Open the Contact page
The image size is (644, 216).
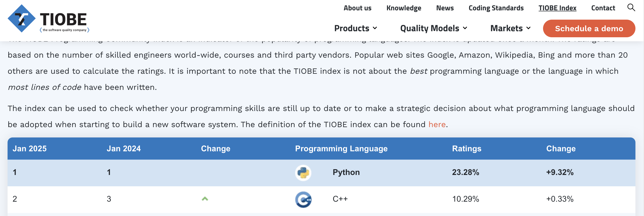coord(603,8)
